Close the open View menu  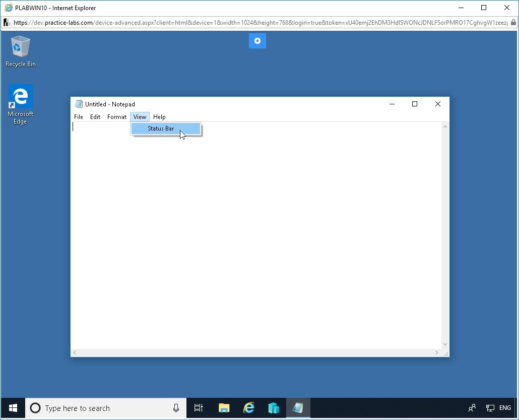pos(140,117)
